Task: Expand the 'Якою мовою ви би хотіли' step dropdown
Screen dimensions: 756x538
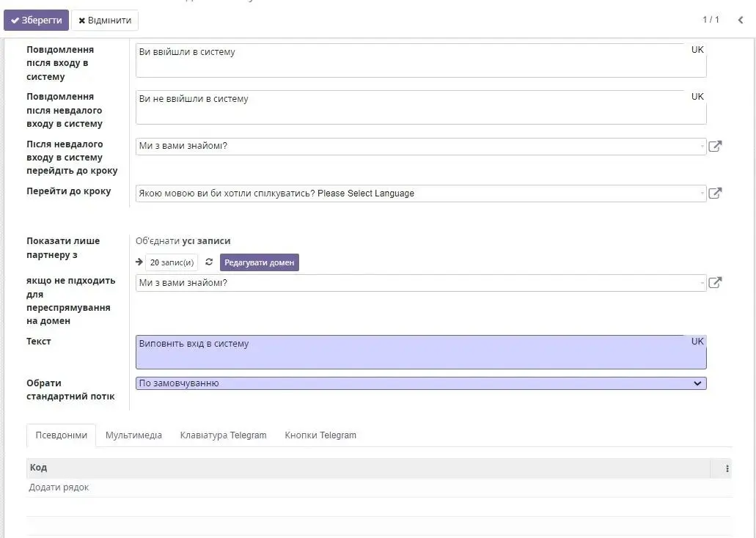Action: tap(702, 194)
